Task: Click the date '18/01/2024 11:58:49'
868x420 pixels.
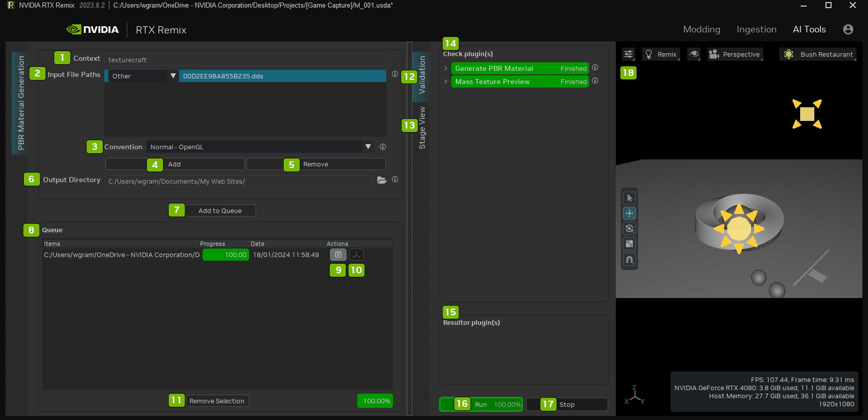Action: (x=286, y=255)
